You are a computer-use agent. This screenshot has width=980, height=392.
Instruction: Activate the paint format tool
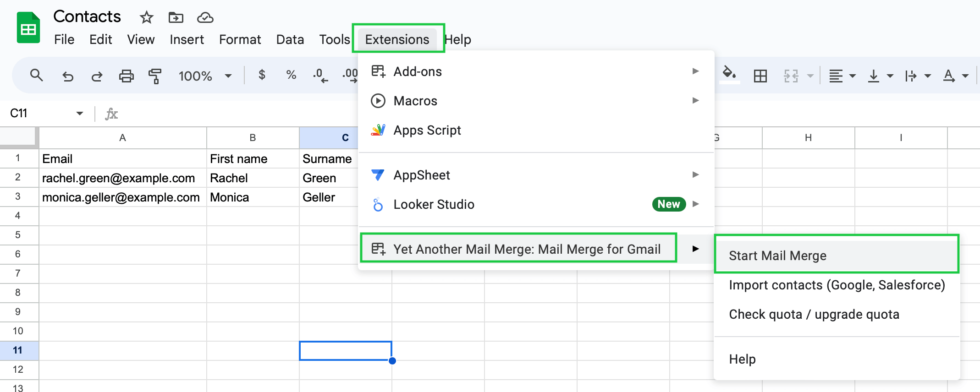(x=155, y=76)
